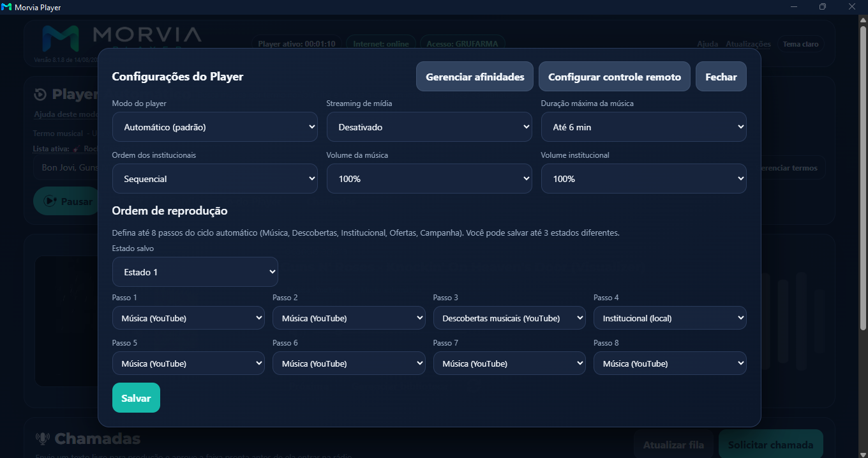Click Ajuda link in header
Viewport: 868px width, 458px height.
707,44
